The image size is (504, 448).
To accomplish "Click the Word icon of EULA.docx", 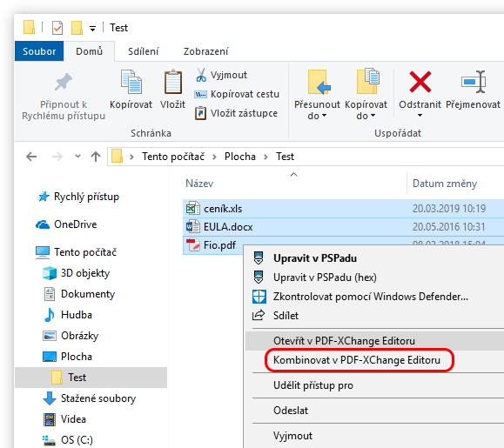I will tap(192, 227).
